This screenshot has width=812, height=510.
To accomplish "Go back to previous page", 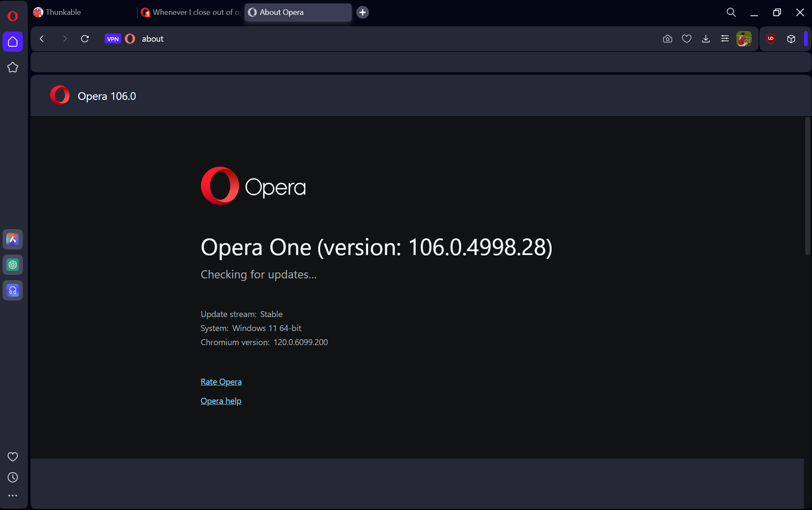I will (x=42, y=39).
